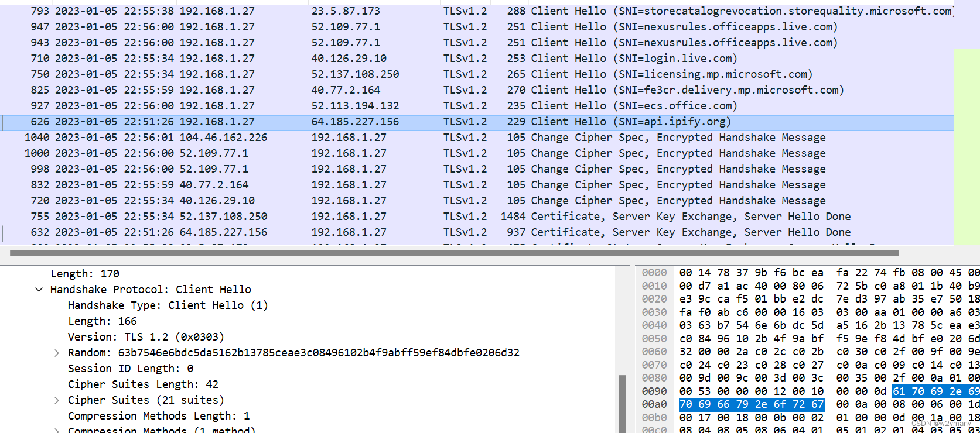This screenshot has height=433, width=980.
Task: Click the packet details vertical scrollbar thumb
Action: [x=622, y=404]
